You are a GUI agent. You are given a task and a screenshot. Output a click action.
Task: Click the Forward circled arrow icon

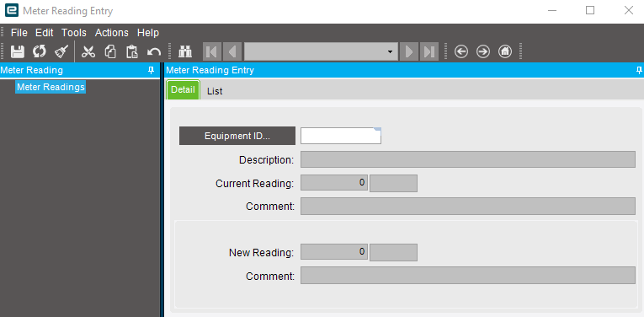(x=483, y=51)
